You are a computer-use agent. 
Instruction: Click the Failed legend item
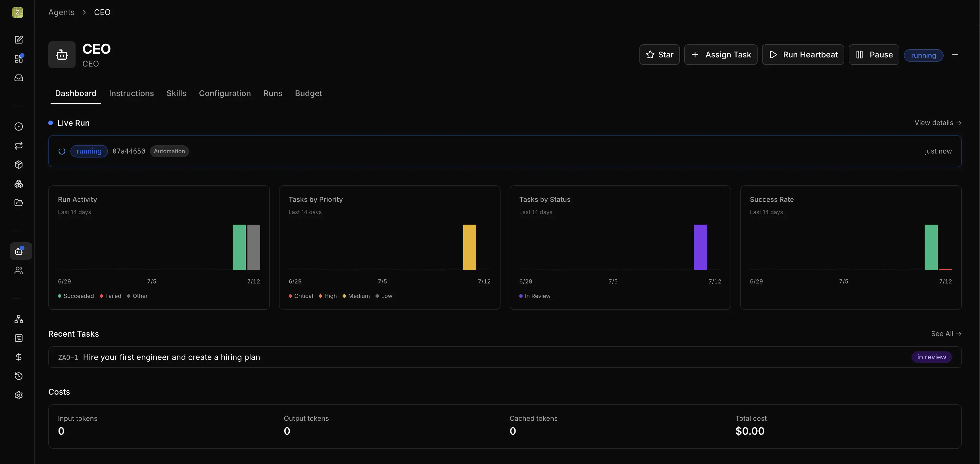(110, 296)
